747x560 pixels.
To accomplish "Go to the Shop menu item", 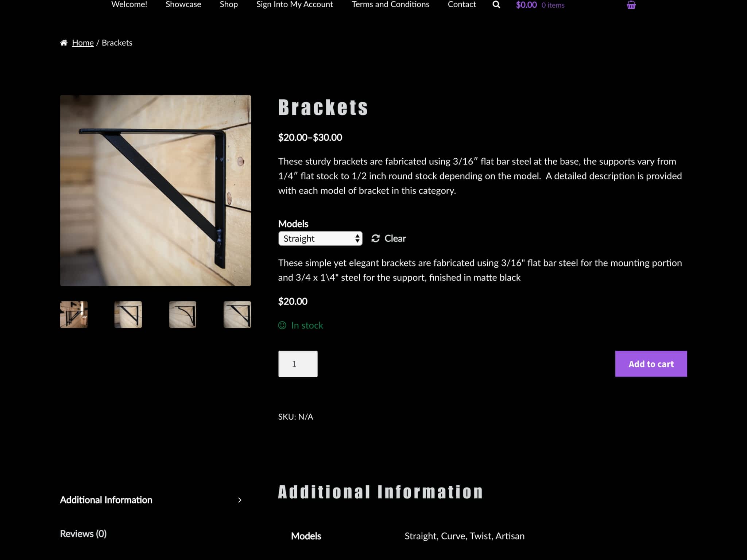I will pos(229,5).
